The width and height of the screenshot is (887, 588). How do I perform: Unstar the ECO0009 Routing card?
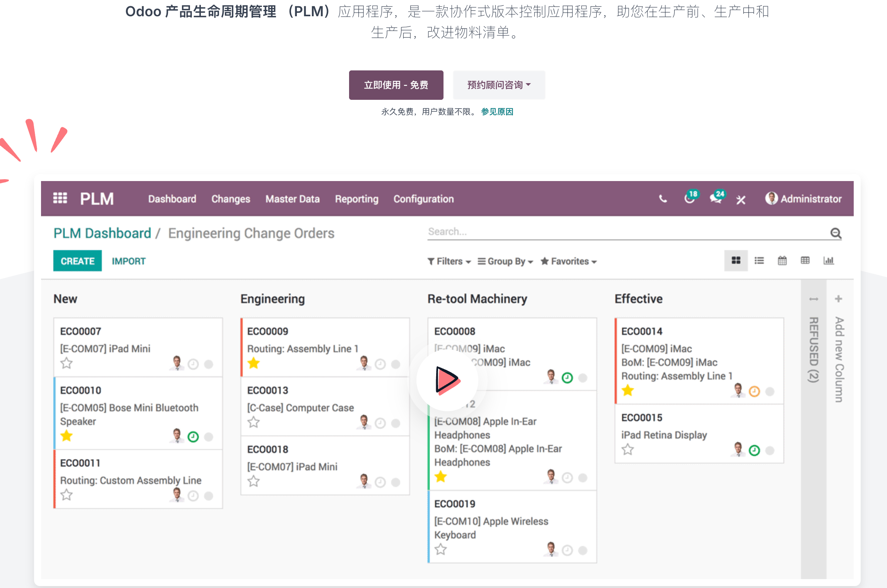tap(253, 363)
